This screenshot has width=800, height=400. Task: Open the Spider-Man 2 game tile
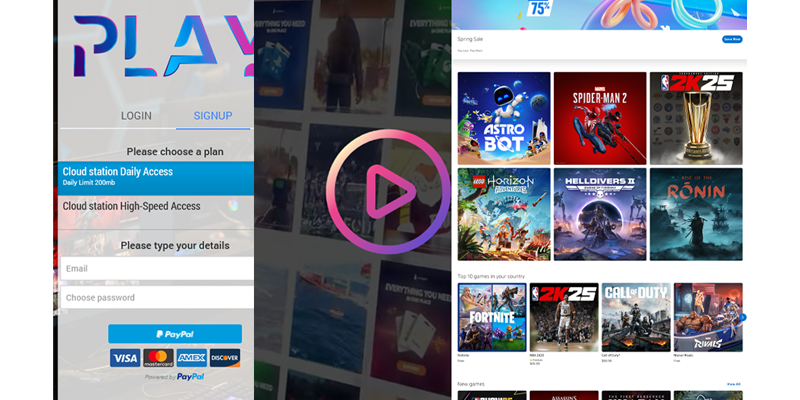[x=600, y=118]
